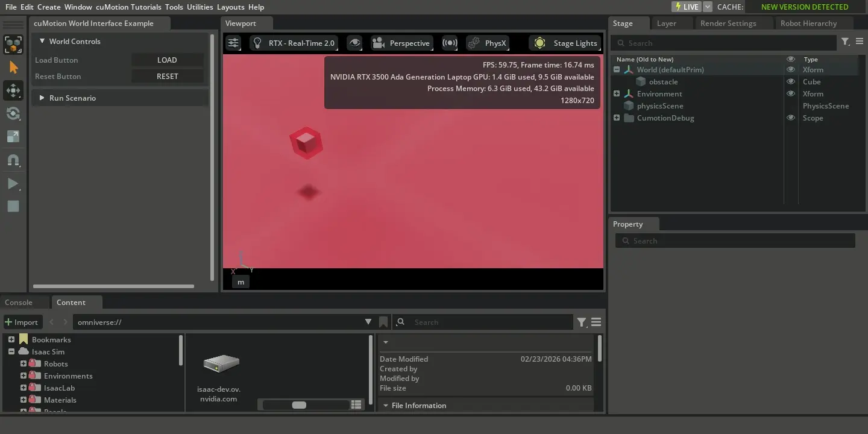Image resolution: width=868 pixels, height=434 pixels.
Task: Select the Scale tool in left toolbar
Action: [x=13, y=137]
